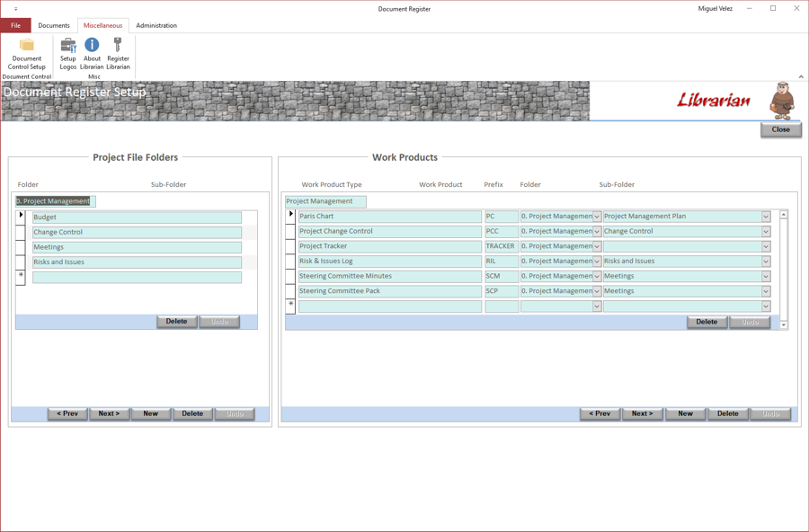The height and width of the screenshot is (532, 809).
Task: Open Sub-Folder dropdown showing Change Control
Action: (766, 232)
